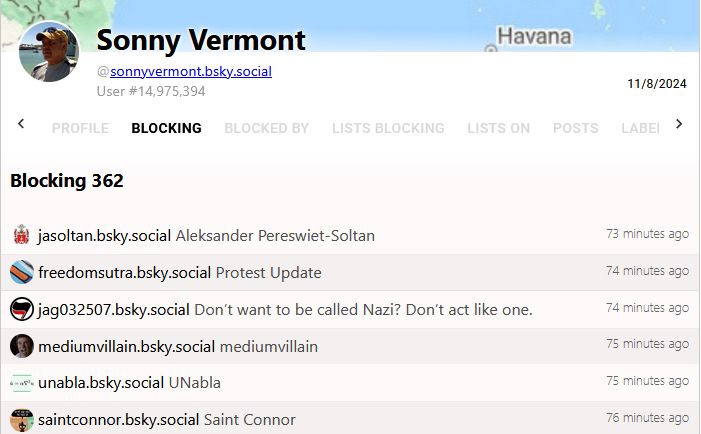This screenshot has height=434, width=701.
Task: Click the saintconnor.bsky.social avatar icon
Action: click(21, 419)
